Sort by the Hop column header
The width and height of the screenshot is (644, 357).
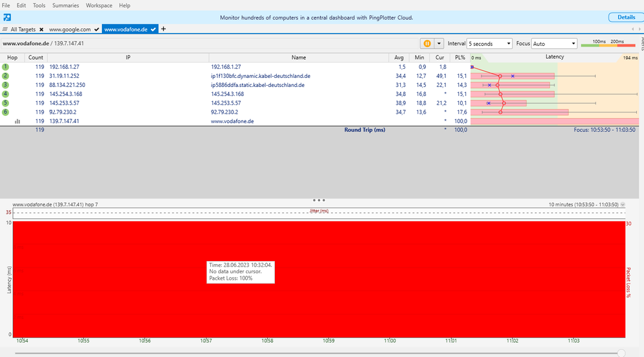pyautogui.click(x=12, y=57)
